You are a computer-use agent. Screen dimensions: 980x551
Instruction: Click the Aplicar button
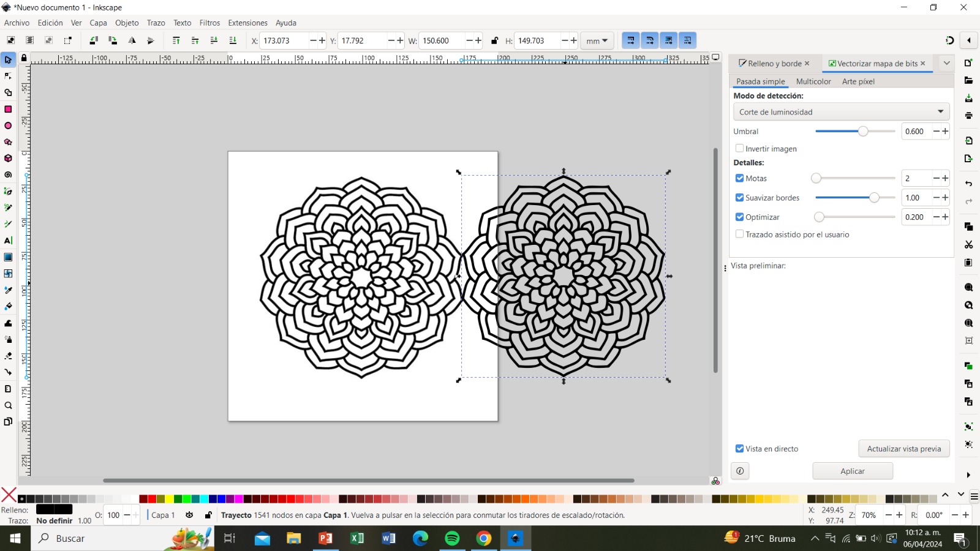(x=853, y=471)
